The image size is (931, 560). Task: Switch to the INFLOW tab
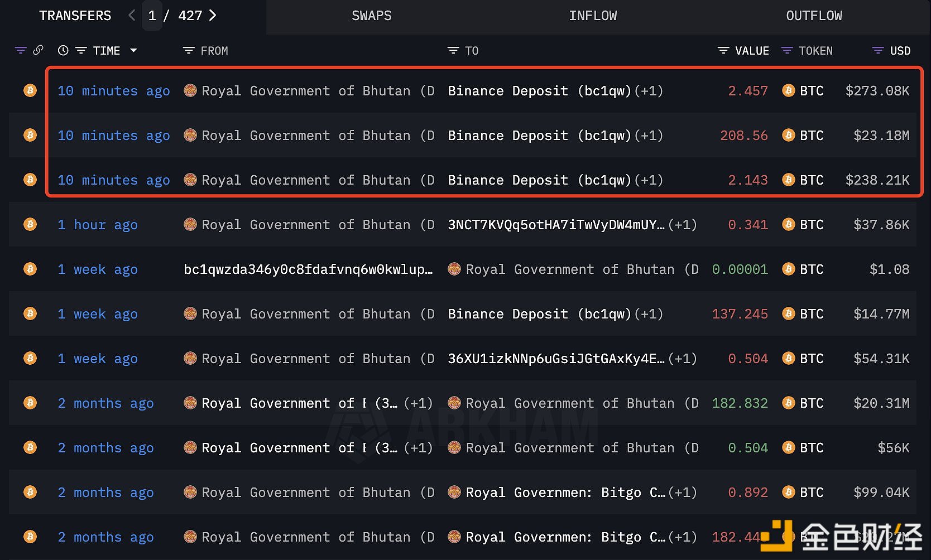[x=593, y=16]
